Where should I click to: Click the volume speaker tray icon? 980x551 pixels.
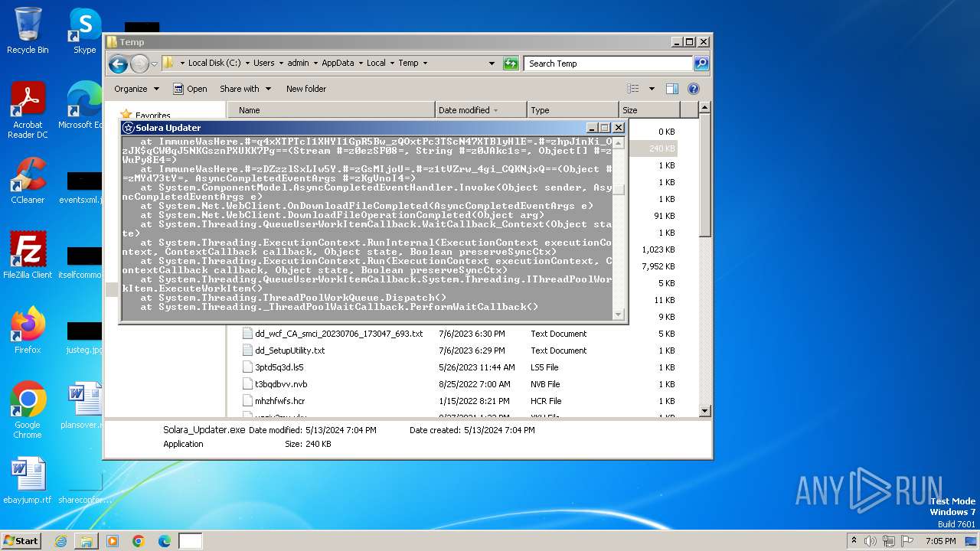(x=871, y=541)
